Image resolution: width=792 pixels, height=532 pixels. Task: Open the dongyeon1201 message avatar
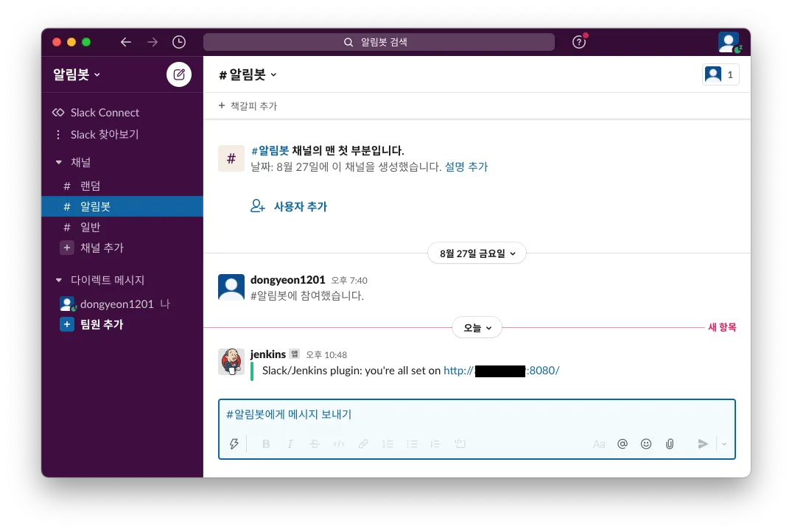231,287
